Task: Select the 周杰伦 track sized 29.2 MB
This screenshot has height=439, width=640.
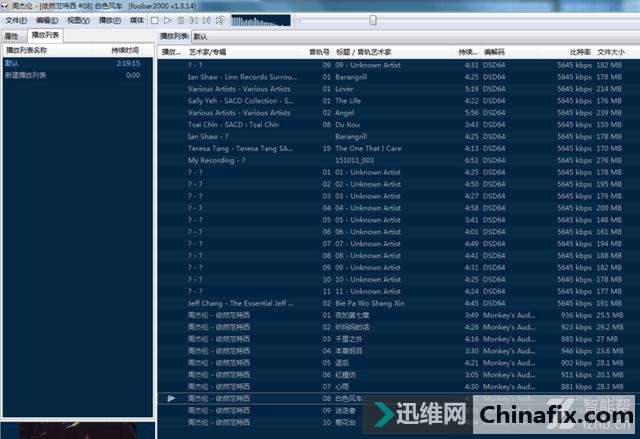Action: pos(398,327)
